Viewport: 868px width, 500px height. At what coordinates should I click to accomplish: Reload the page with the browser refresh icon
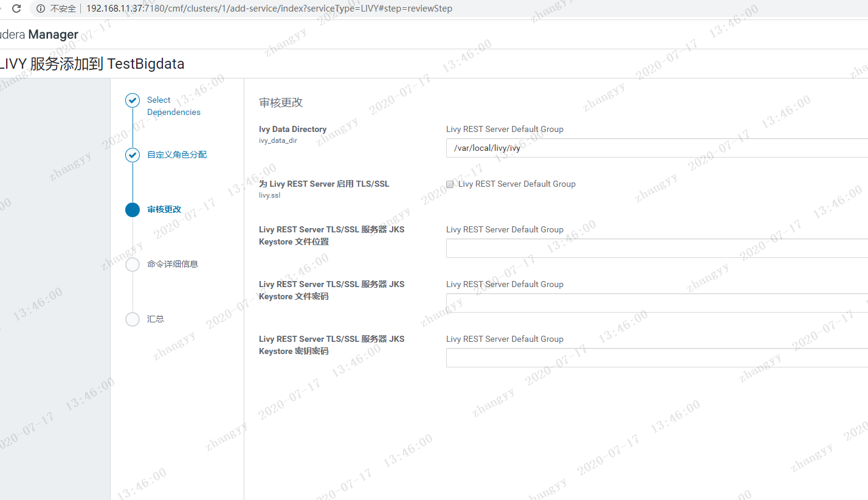pyautogui.click(x=16, y=9)
